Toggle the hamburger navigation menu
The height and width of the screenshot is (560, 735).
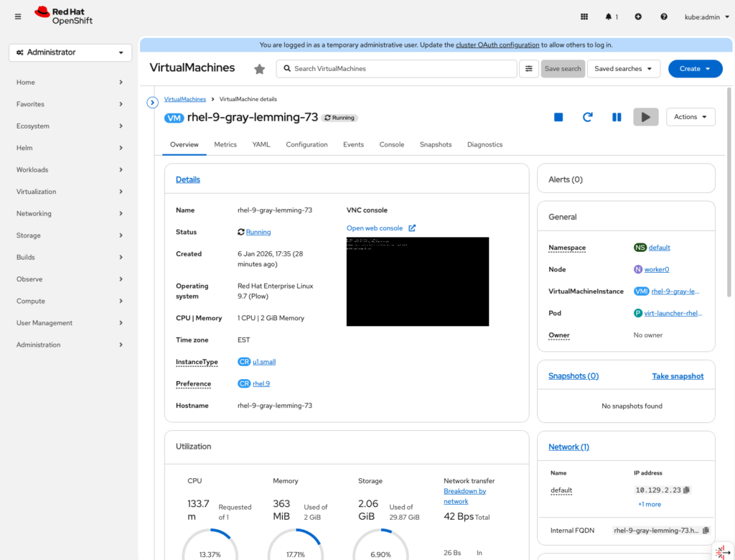tap(18, 17)
